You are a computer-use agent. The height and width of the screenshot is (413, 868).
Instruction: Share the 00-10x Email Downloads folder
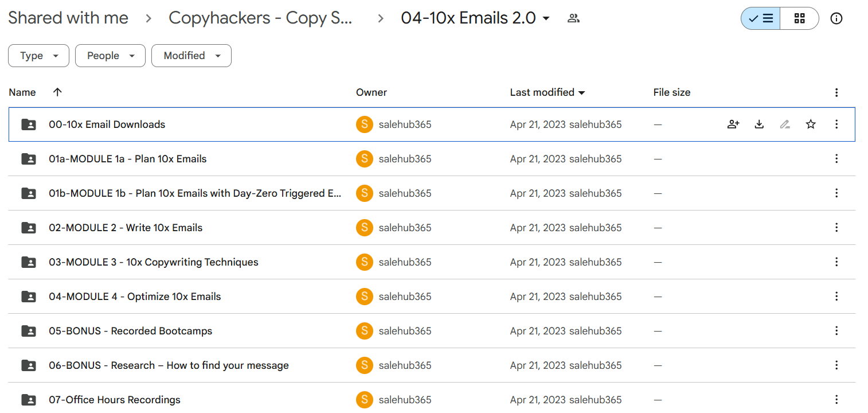tap(733, 124)
